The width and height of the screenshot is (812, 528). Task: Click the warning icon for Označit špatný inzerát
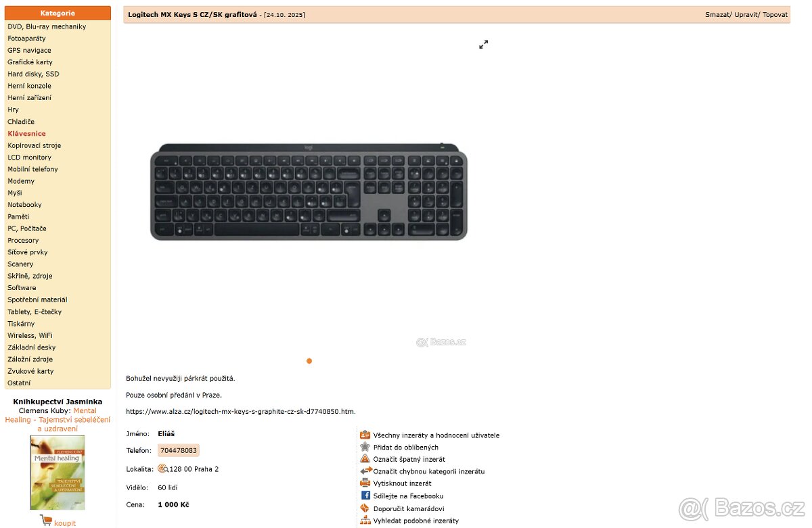tap(365, 459)
